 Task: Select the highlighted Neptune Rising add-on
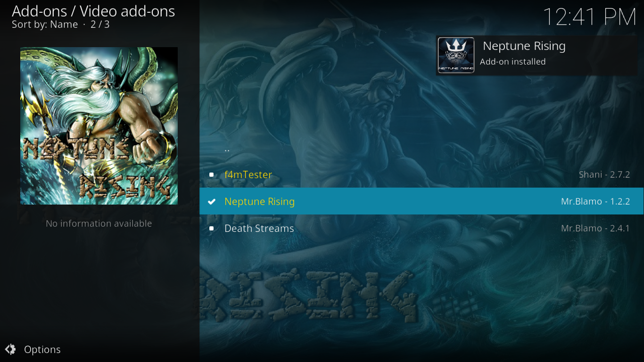(x=421, y=201)
